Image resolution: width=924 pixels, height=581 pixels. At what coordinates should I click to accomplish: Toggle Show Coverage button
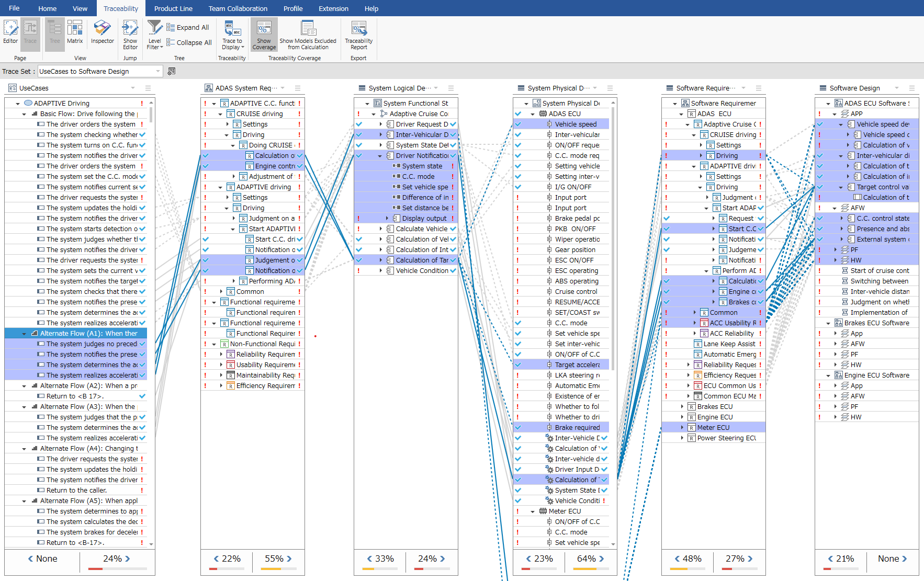pyautogui.click(x=264, y=35)
